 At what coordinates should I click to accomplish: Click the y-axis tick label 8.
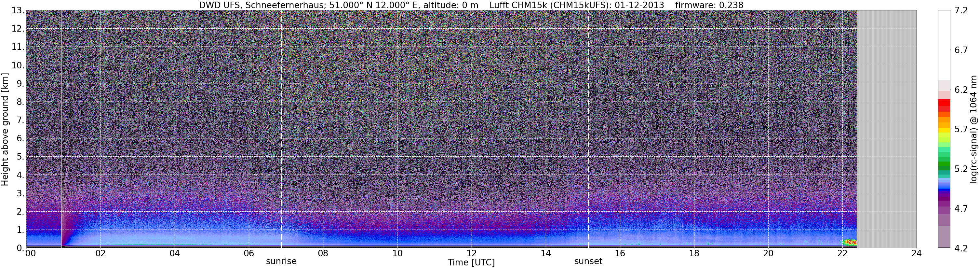point(20,102)
